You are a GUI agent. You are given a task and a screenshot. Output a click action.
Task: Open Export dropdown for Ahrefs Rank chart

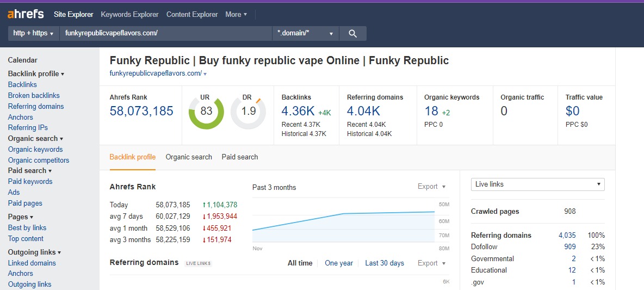[x=432, y=187]
